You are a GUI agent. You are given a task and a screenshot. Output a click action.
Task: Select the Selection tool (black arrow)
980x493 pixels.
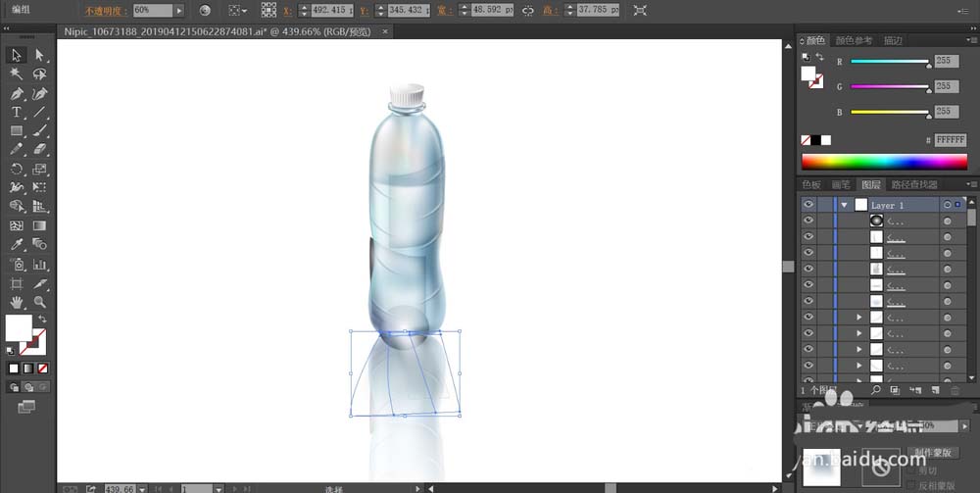coord(17,56)
